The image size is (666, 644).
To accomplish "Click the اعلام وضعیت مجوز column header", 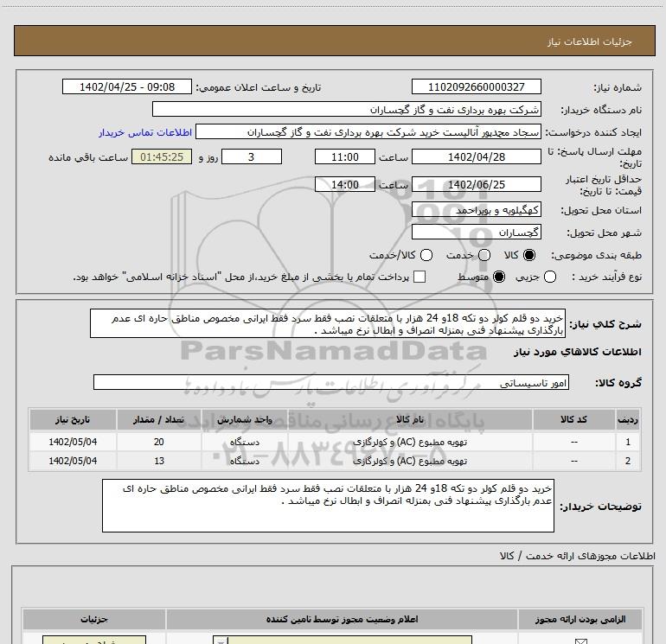I will click(342, 620).
